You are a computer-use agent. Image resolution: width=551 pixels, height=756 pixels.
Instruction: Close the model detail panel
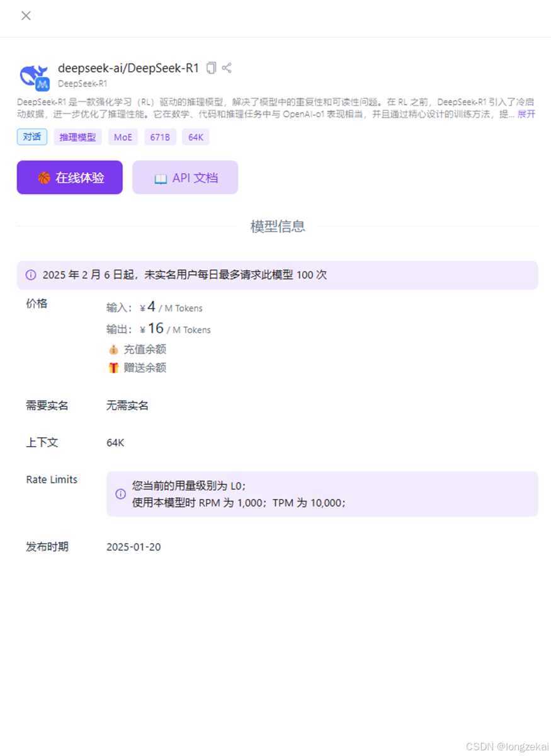(x=26, y=16)
